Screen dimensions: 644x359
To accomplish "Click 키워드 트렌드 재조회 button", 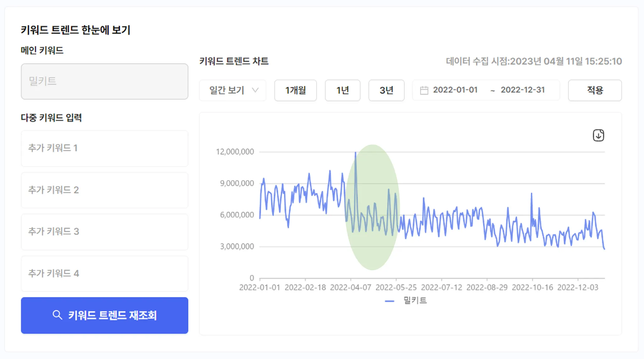I will [104, 315].
